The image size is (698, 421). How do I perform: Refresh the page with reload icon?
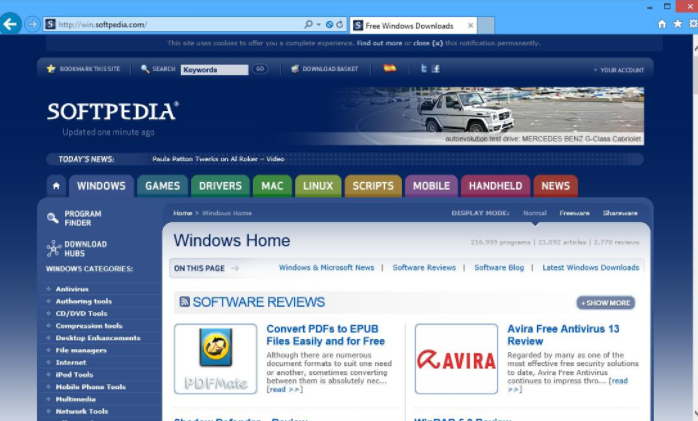[340, 24]
